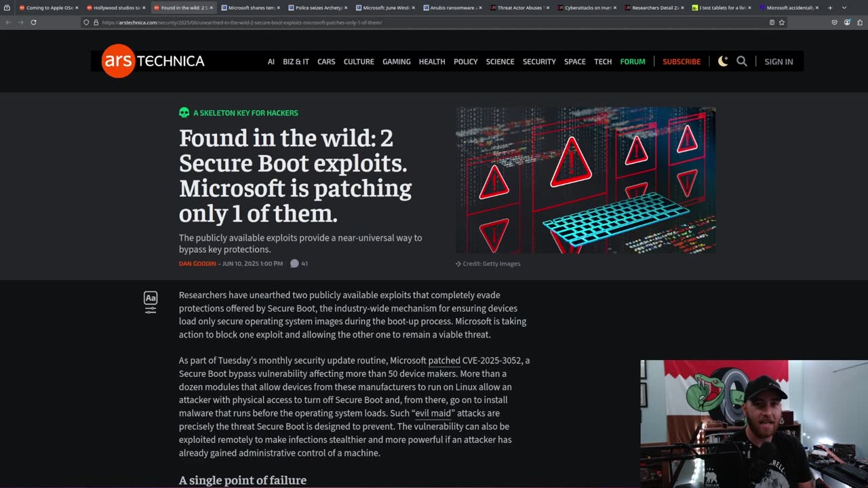Image resolution: width=868 pixels, height=488 pixels.
Task: Open the HEALTH section
Action: pyautogui.click(x=432, y=62)
